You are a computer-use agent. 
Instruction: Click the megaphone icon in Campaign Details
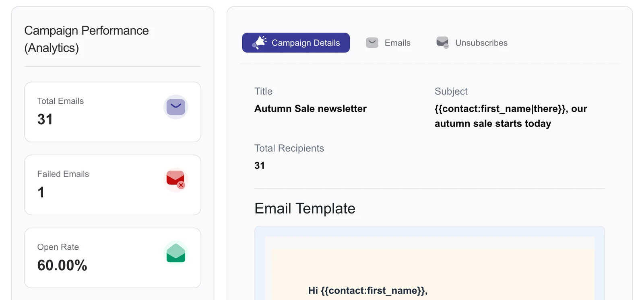pos(260,43)
